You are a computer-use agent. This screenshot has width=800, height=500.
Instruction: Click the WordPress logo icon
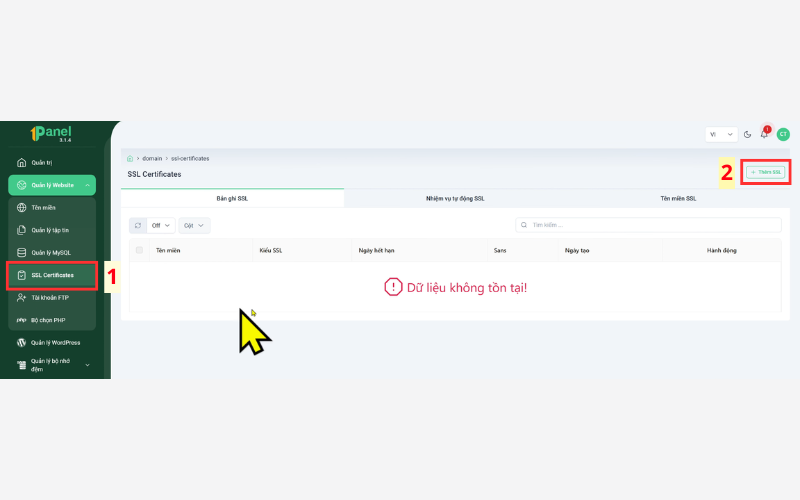(21, 342)
